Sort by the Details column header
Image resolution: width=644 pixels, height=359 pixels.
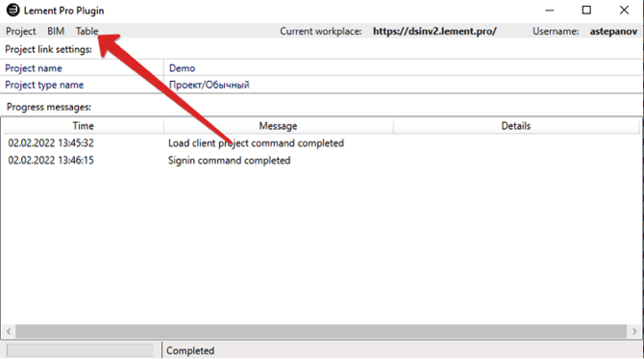516,126
